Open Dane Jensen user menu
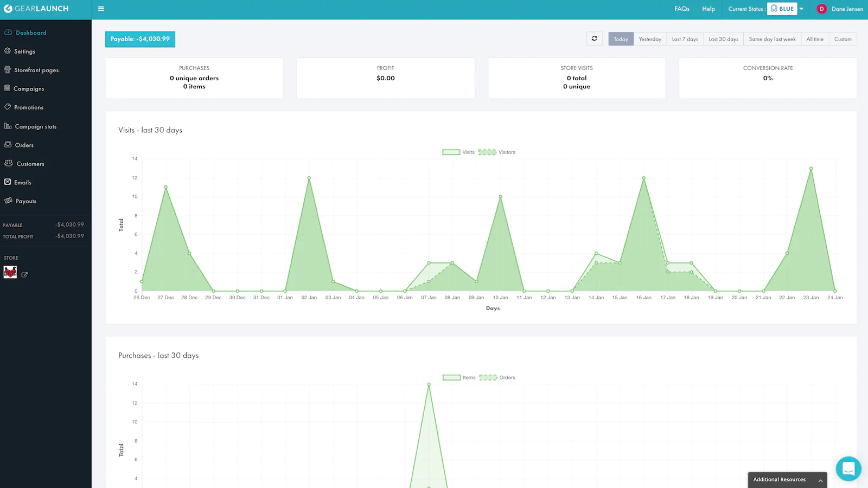 pyautogui.click(x=840, y=9)
